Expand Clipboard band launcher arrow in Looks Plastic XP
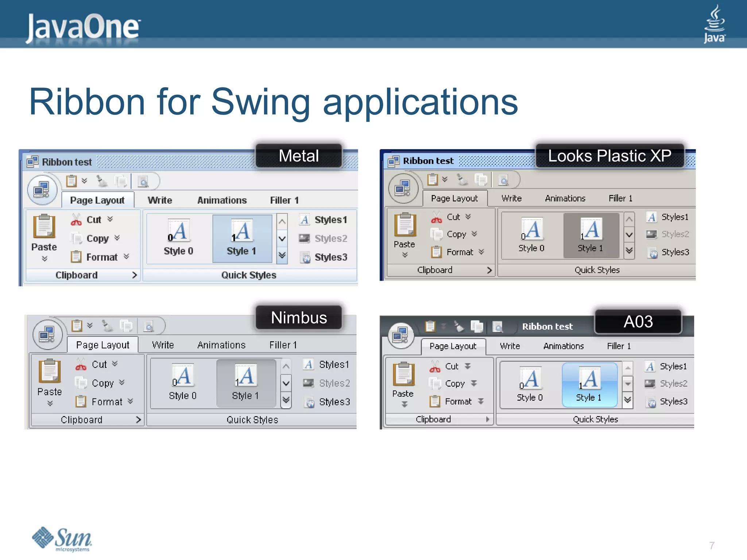Image resolution: width=747 pixels, height=560 pixels. coord(489,270)
